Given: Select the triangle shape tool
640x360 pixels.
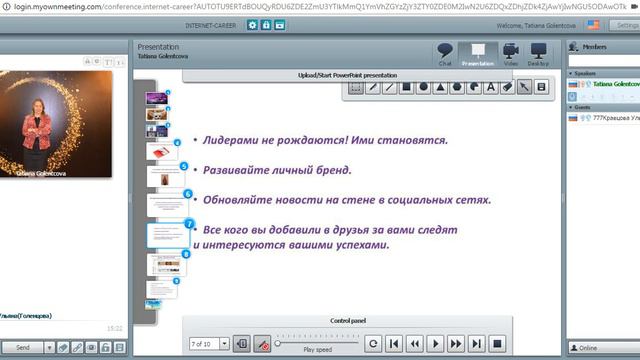Looking at the screenshot, I should click(440, 87).
